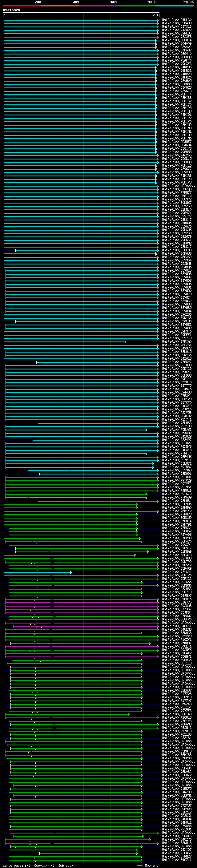The width and height of the screenshot is (197, 868).
Task: Select the UniRef100_P50243 entry
Action: point(176,704)
